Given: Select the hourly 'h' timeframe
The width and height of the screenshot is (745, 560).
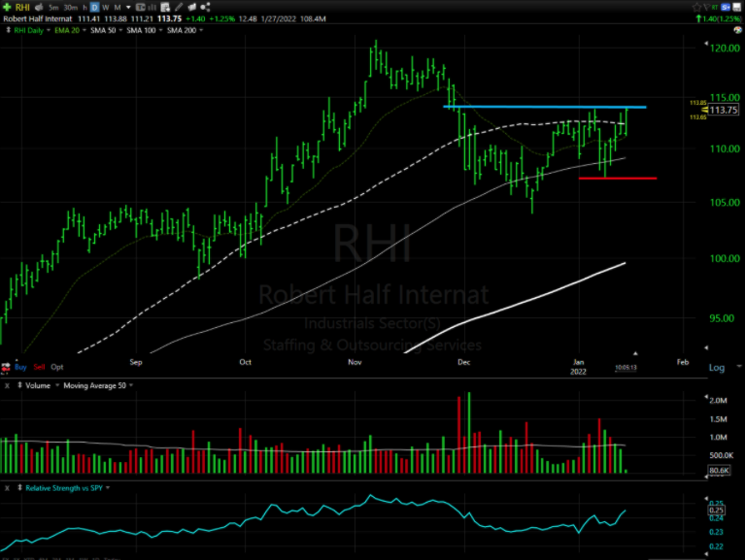Looking at the screenshot, I should [85, 8].
